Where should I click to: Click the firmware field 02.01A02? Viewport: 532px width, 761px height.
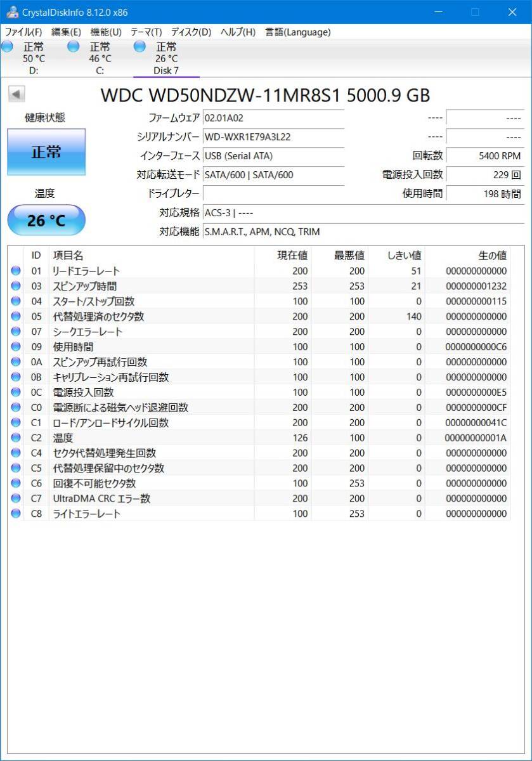point(273,118)
